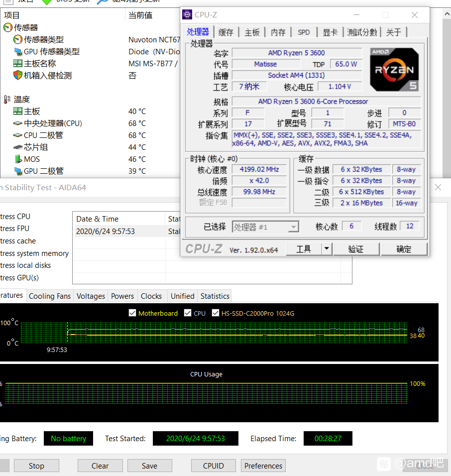Screen dimensions: 451x476
Task: Switch to the 缓存 tab in CPU-Z
Action: pyautogui.click(x=226, y=32)
